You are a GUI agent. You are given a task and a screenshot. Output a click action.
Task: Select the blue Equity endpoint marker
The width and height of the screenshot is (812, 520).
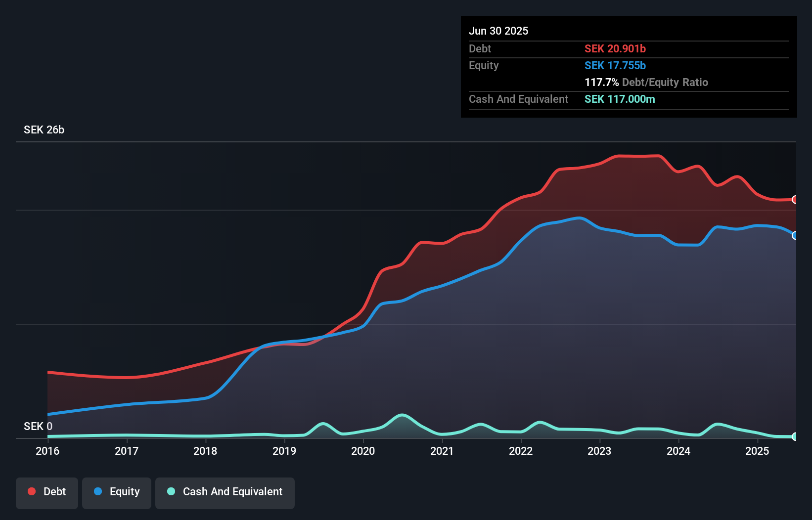(x=795, y=236)
